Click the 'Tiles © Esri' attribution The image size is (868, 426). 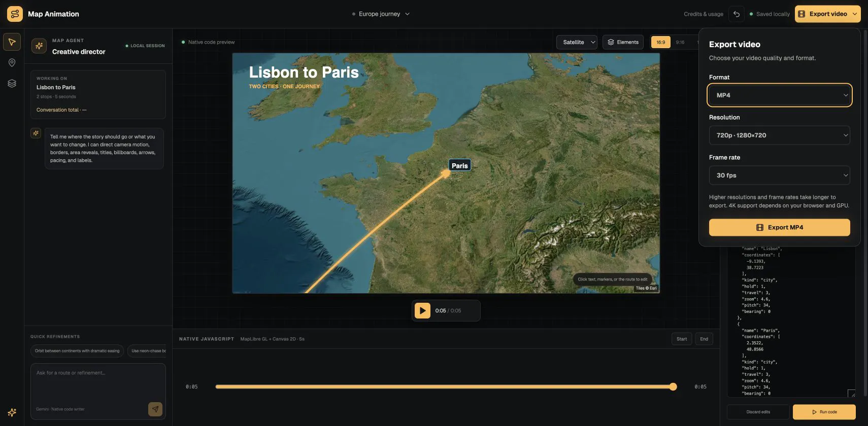click(646, 288)
